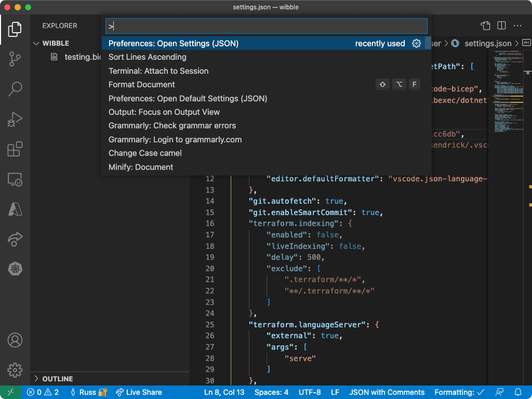The image size is (532, 399).
Task: Open notifications bell
Action: coord(518,392)
